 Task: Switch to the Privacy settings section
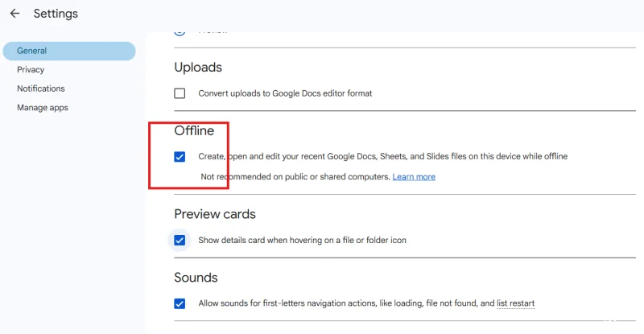[31, 70]
